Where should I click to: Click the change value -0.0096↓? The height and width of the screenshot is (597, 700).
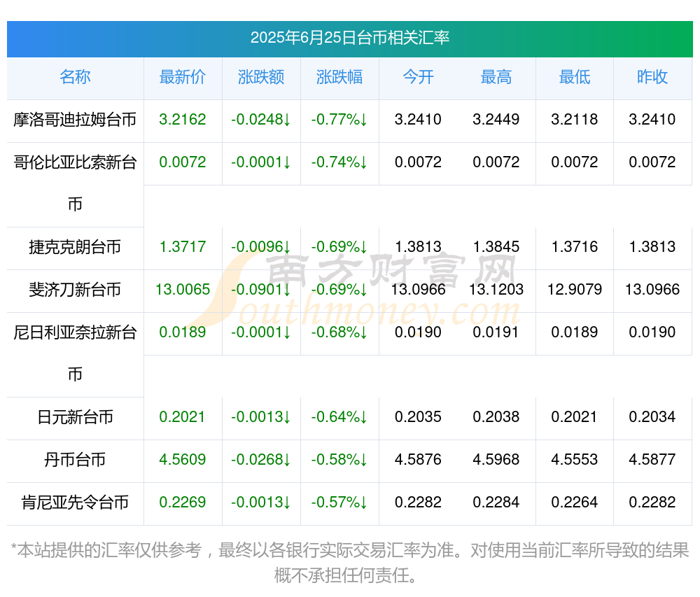point(261,247)
